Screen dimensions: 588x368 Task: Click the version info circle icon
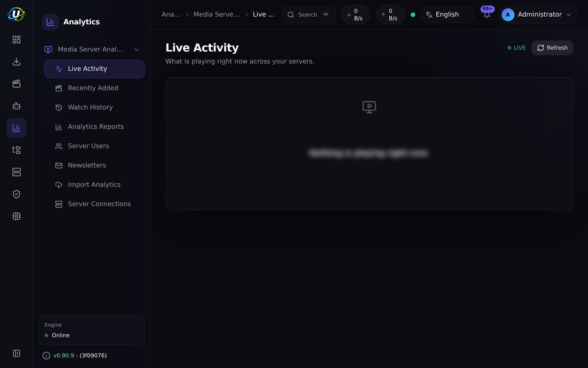click(x=46, y=356)
